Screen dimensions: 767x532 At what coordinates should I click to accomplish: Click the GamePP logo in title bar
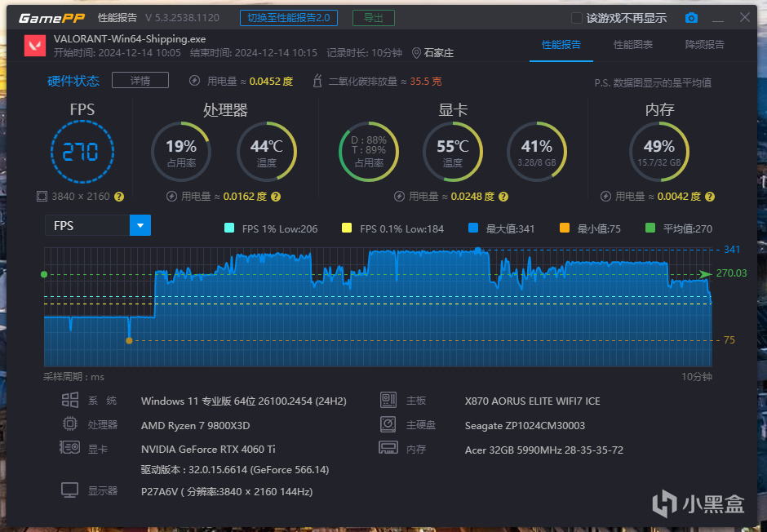pyautogui.click(x=52, y=19)
